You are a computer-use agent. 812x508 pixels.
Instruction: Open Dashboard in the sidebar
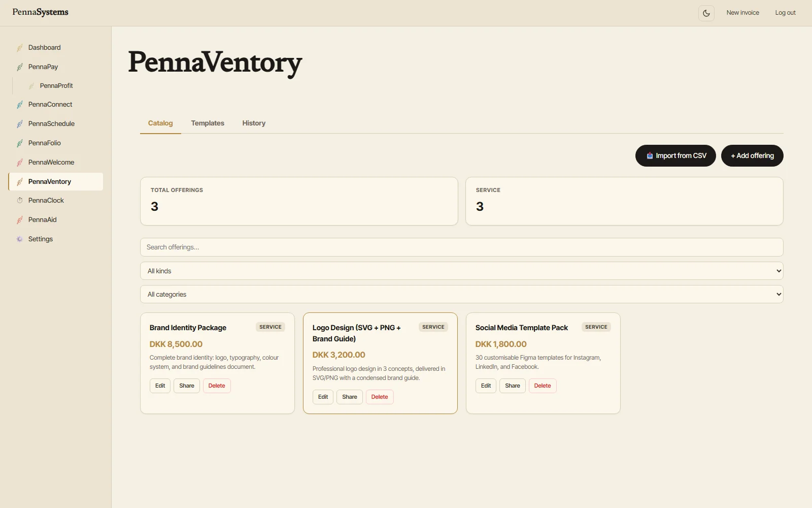(56, 48)
